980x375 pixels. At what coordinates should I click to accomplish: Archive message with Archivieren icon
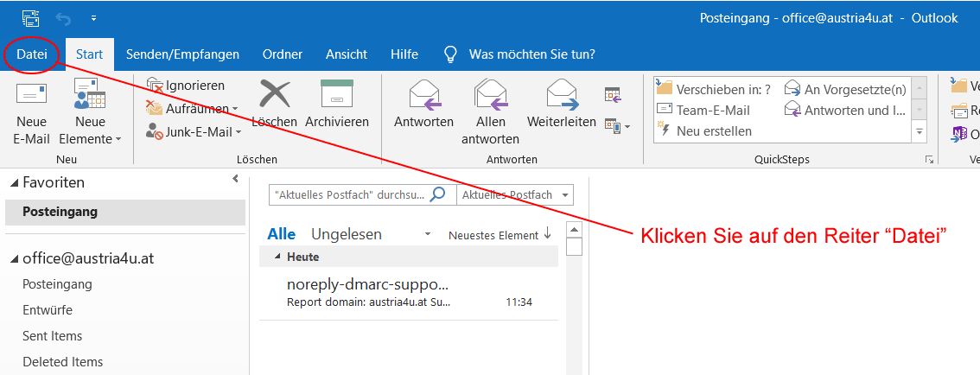click(x=336, y=94)
